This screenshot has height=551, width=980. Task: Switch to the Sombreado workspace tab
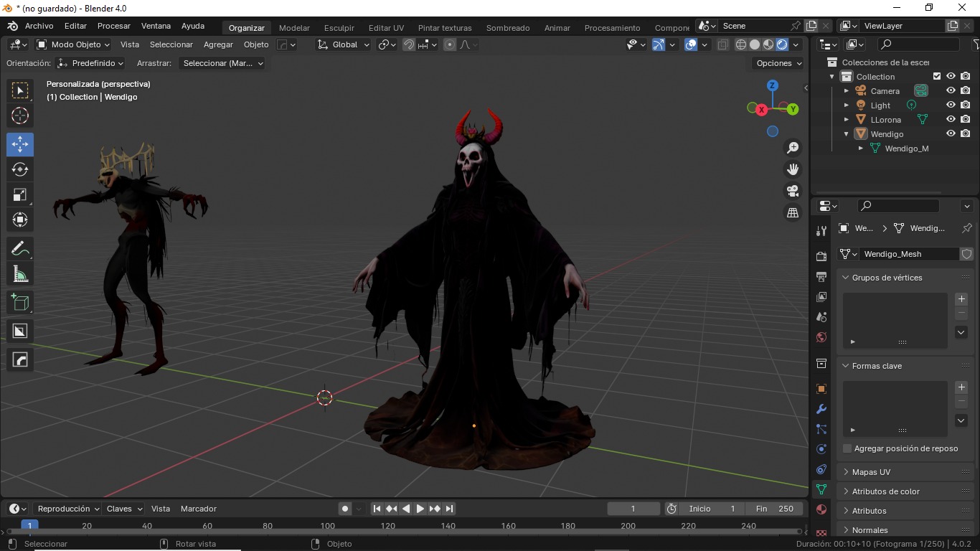507,28
